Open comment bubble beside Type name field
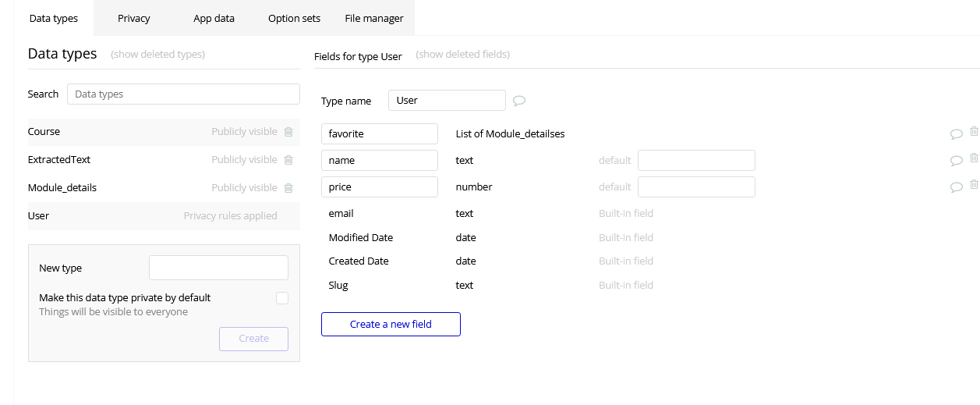 pyautogui.click(x=519, y=101)
